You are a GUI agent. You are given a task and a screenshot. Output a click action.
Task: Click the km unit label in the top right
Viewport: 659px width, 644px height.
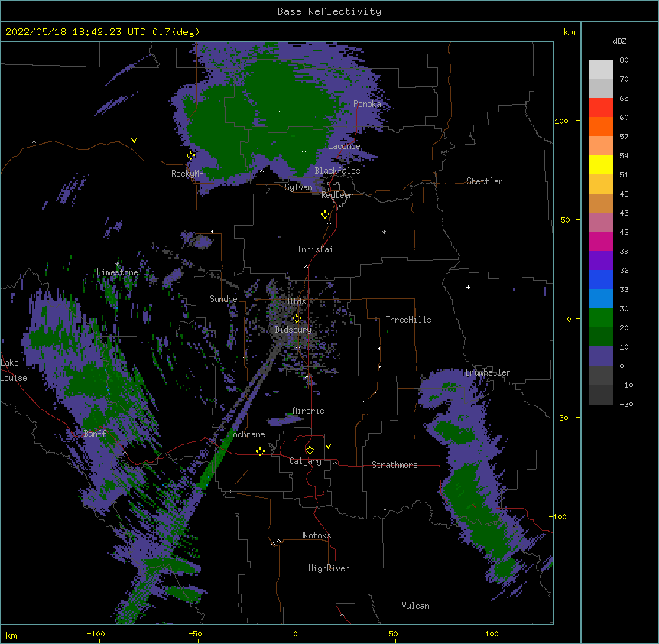569,32
